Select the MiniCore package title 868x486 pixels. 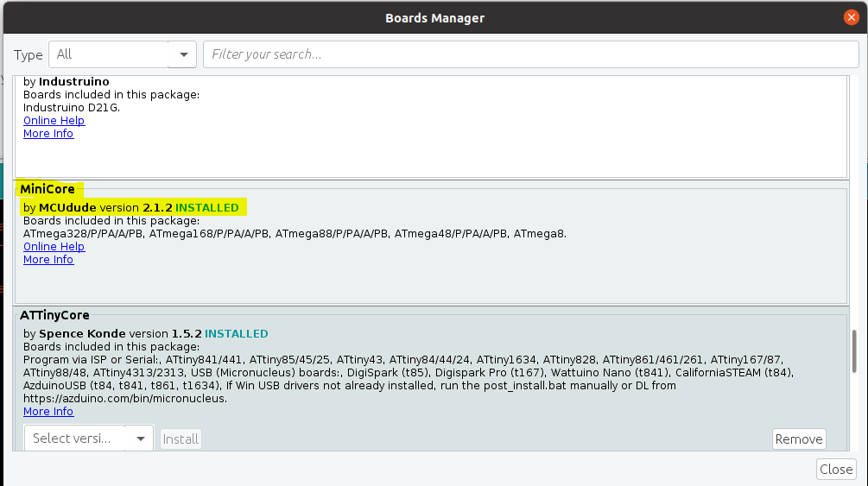[x=48, y=189]
